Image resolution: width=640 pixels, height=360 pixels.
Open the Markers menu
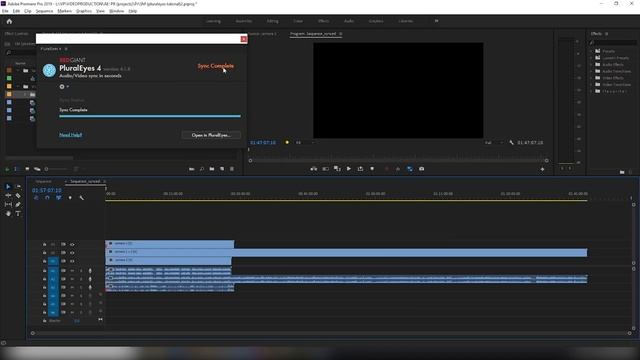(64, 11)
